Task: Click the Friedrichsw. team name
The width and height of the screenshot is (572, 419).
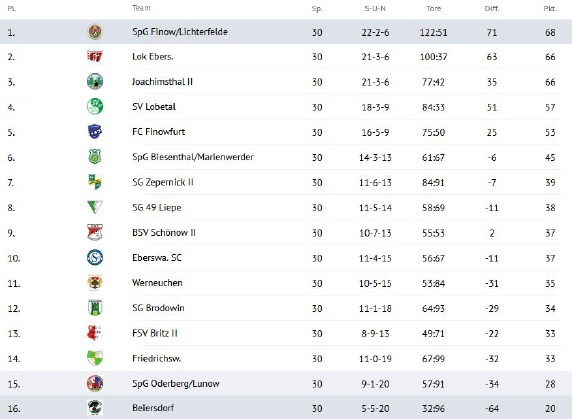Action: click(156, 358)
